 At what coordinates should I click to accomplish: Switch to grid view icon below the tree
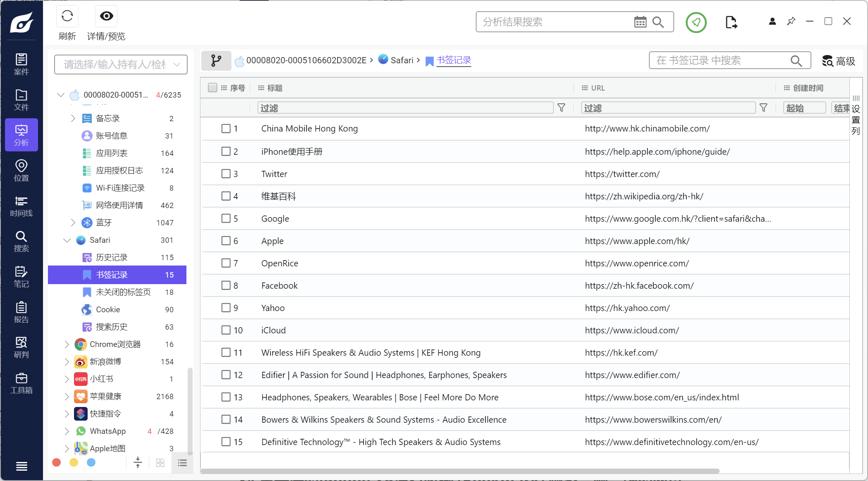click(x=160, y=463)
